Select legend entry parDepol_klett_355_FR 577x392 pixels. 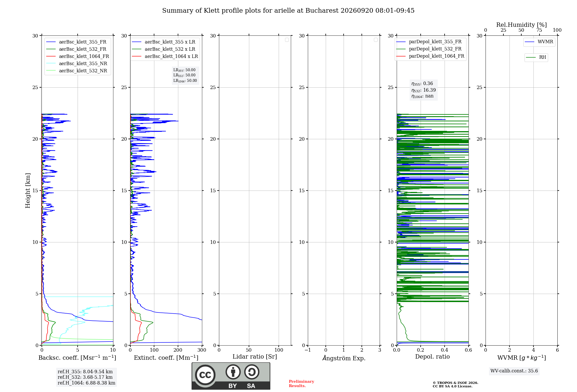[429, 42]
